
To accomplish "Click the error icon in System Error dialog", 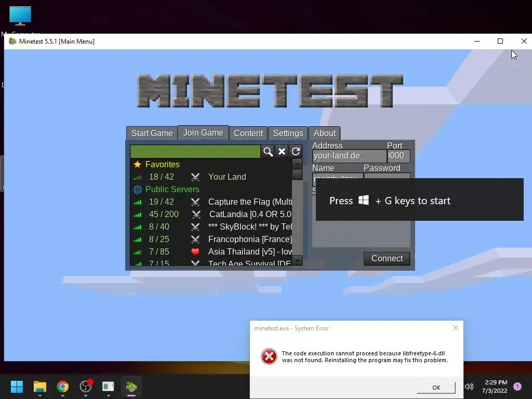I will point(269,356).
